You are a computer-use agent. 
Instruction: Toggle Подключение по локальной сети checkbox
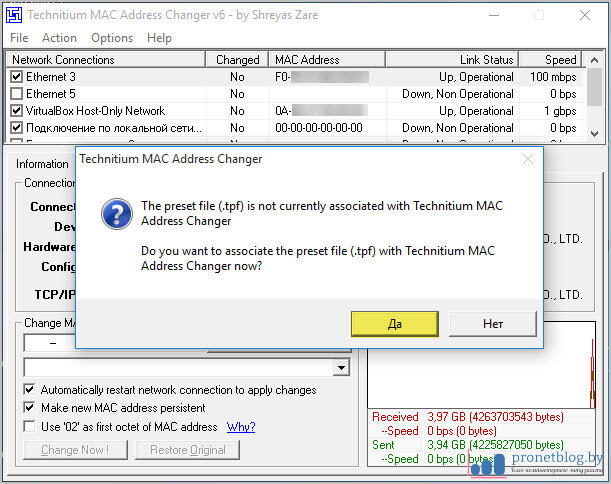pos(16,127)
